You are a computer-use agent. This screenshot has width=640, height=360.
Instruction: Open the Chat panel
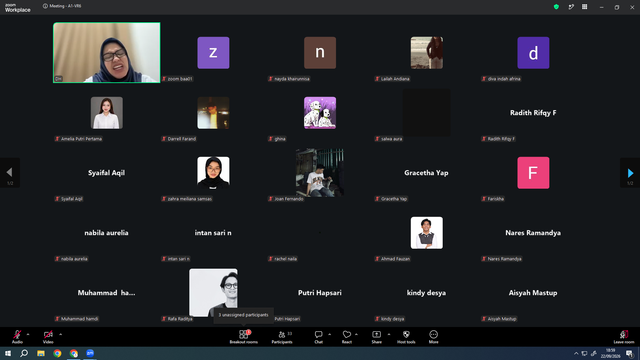click(x=318, y=337)
